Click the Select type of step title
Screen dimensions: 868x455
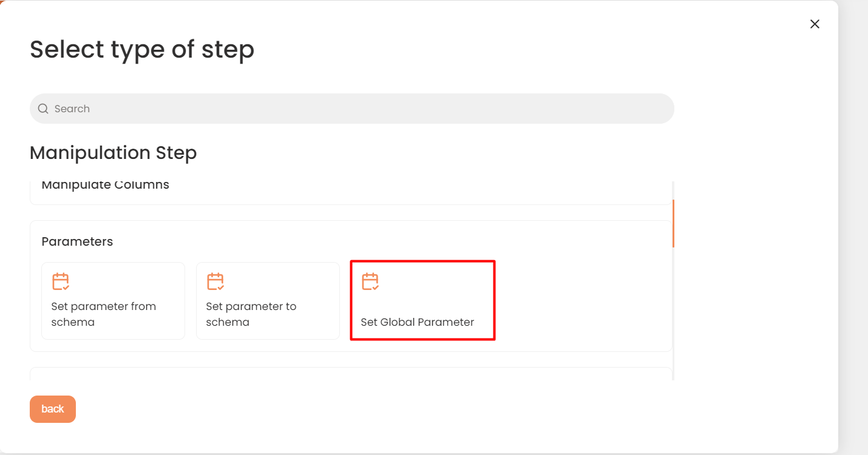(142, 50)
